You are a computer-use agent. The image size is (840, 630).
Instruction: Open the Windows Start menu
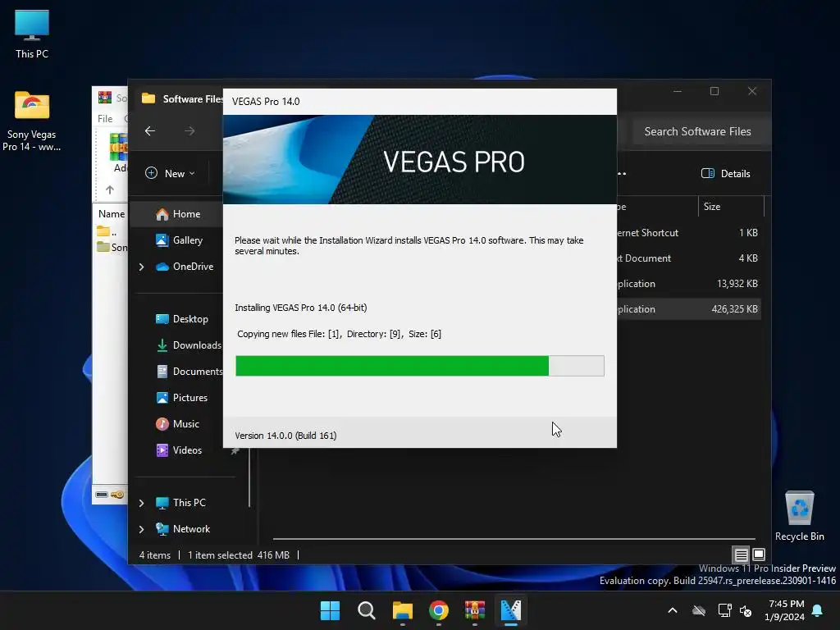330,610
